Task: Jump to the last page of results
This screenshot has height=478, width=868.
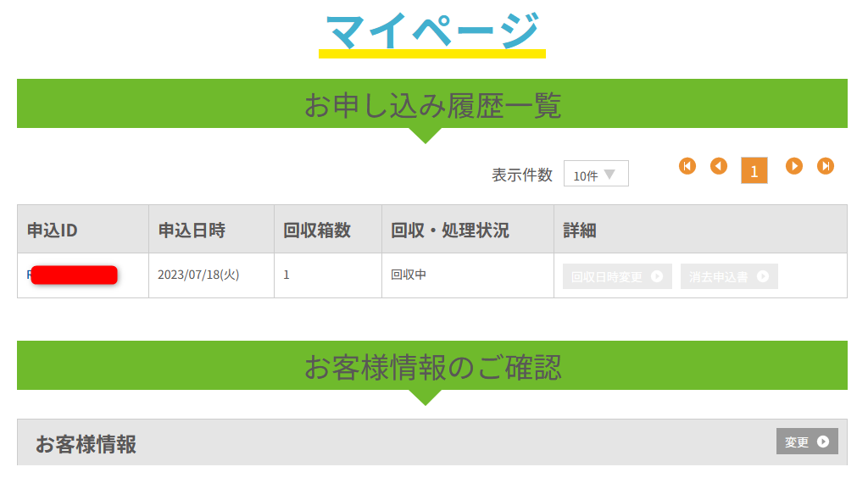Action: pos(826,166)
